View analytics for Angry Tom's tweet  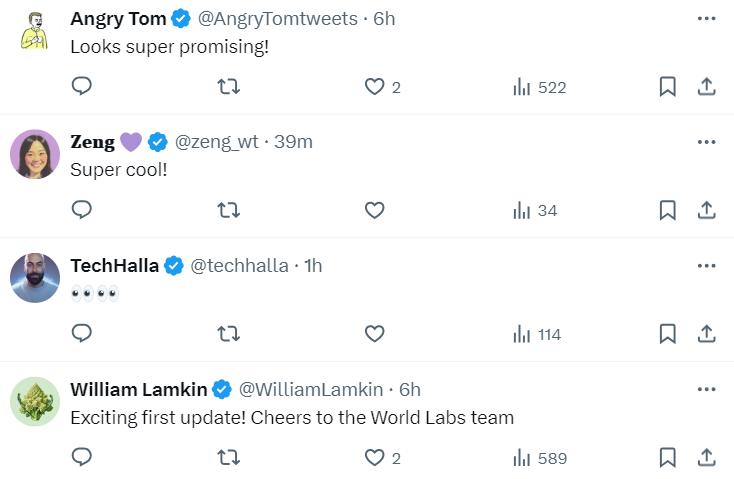point(521,87)
